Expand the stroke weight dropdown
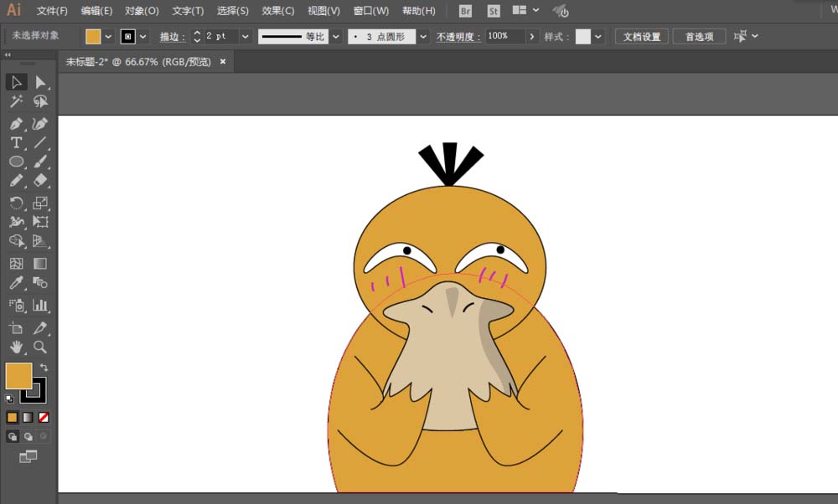The width and height of the screenshot is (838, 504). (246, 36)
